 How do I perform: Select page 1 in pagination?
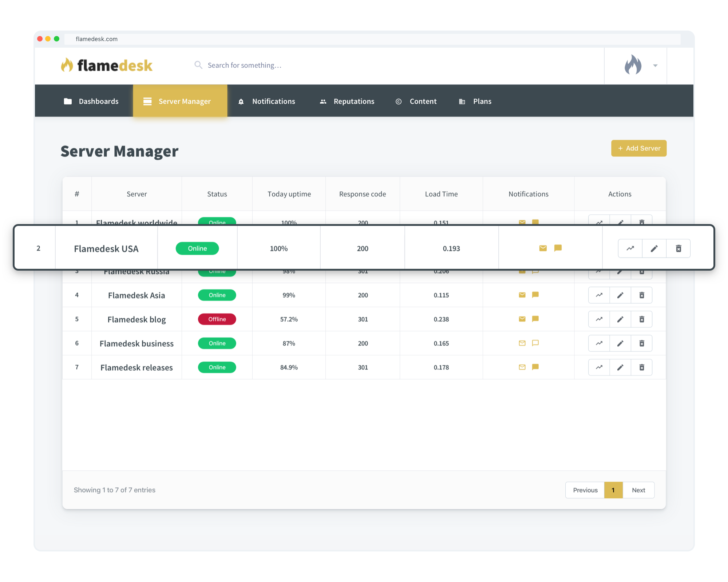point(613,490)
